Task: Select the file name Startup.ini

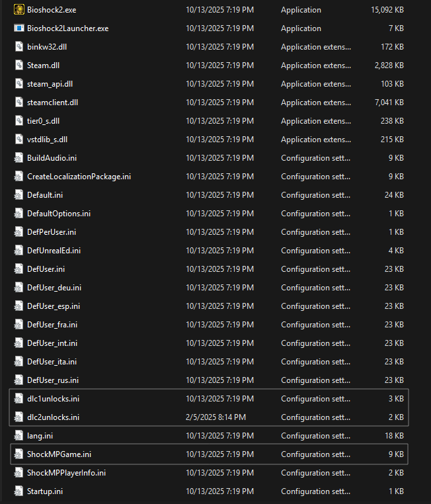Action: [45, 491]
